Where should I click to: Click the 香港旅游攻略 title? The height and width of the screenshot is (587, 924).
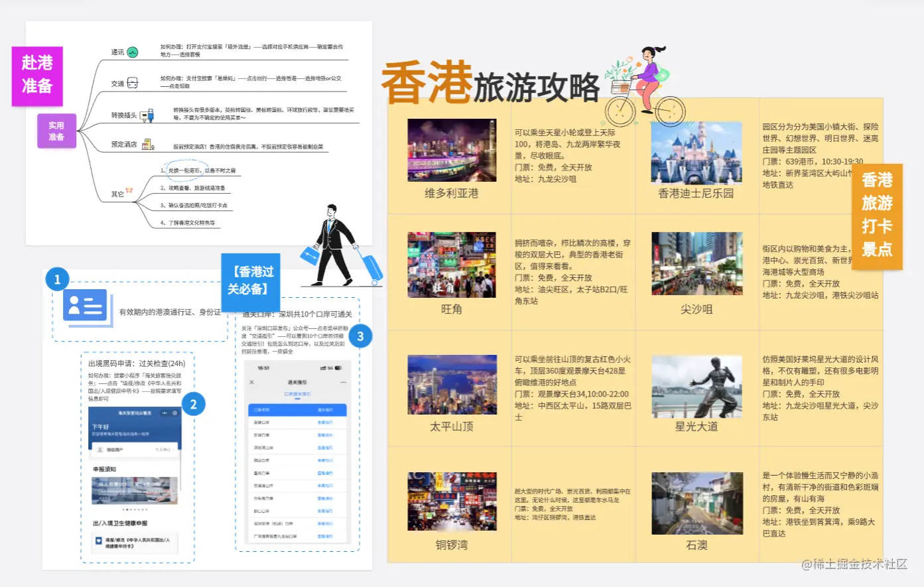[491, 84]
